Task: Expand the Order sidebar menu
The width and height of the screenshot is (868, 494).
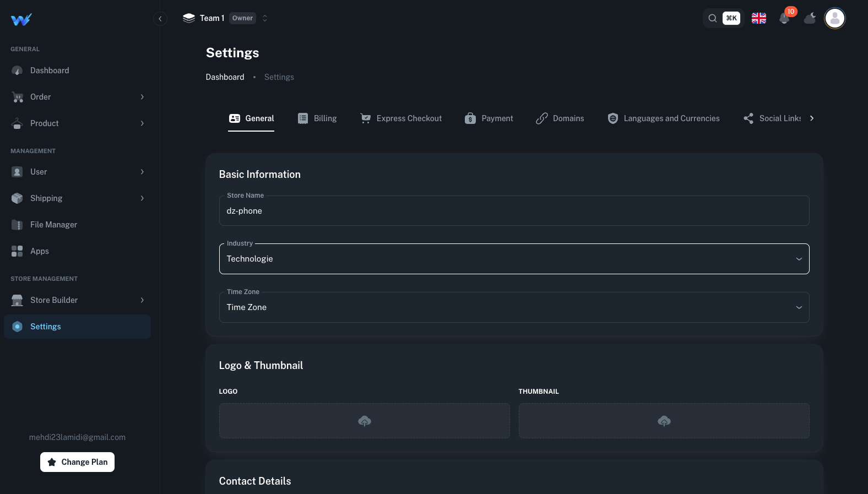Action: pos(77,97)
